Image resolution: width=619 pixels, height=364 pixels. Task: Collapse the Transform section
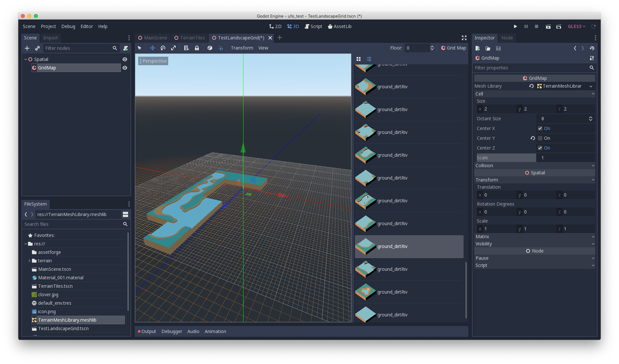535,180
